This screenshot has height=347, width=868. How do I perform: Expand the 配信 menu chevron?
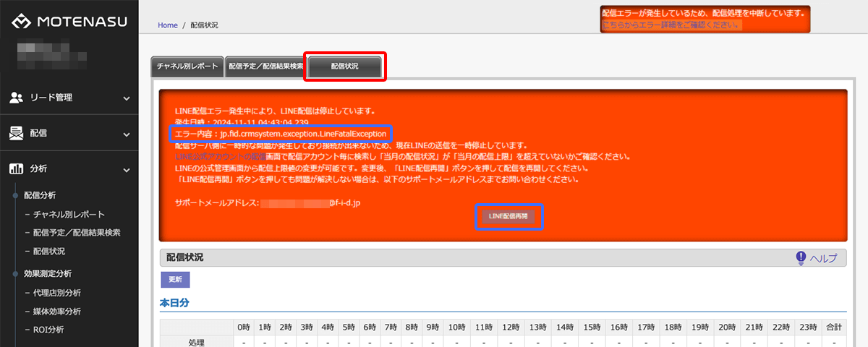[x=127, y=134]
